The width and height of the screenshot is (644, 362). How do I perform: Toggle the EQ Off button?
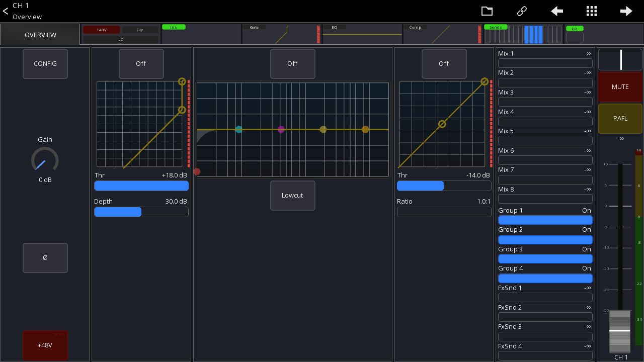(292, 64)
